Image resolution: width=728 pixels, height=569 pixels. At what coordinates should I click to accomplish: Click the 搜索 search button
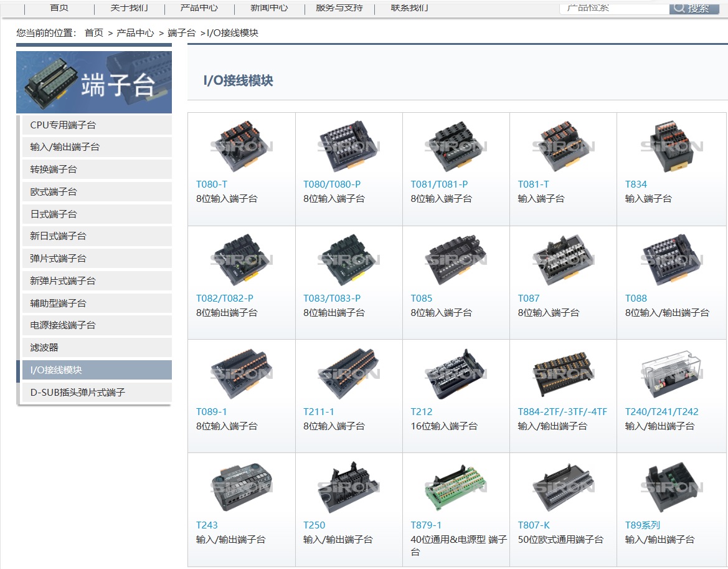[x=693, y=7]
